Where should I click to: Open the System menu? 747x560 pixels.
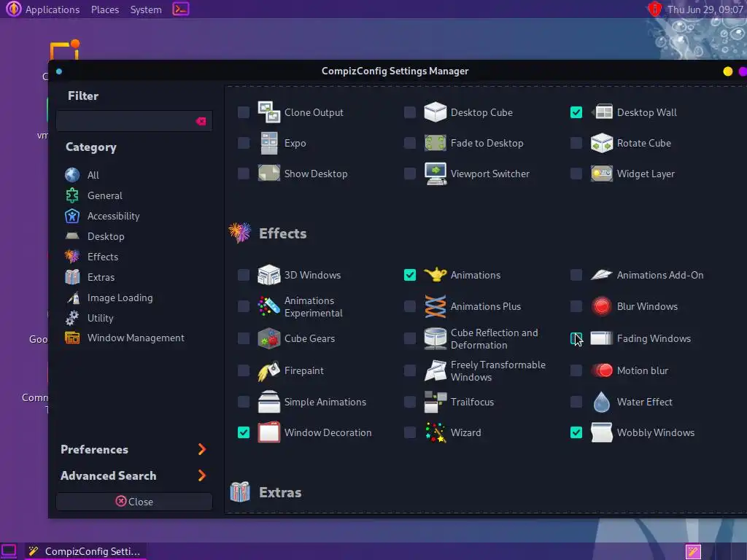pyautogui.click(x=146, y=9)
